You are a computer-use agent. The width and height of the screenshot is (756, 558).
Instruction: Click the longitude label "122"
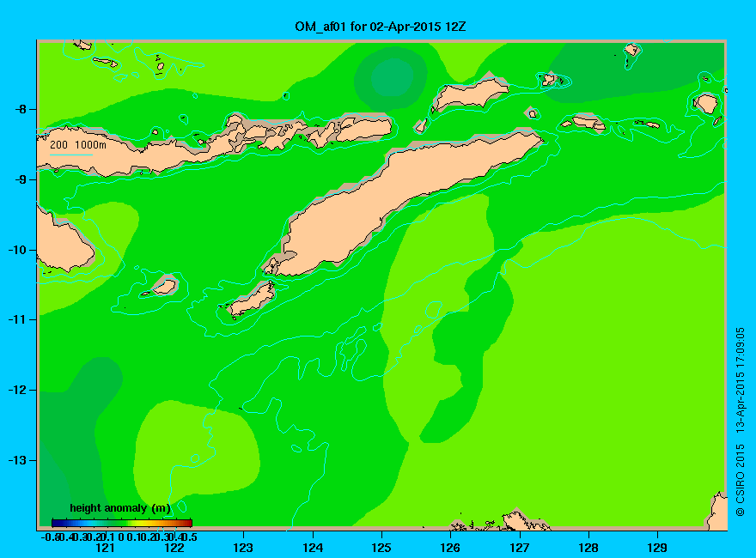(174, 548)
